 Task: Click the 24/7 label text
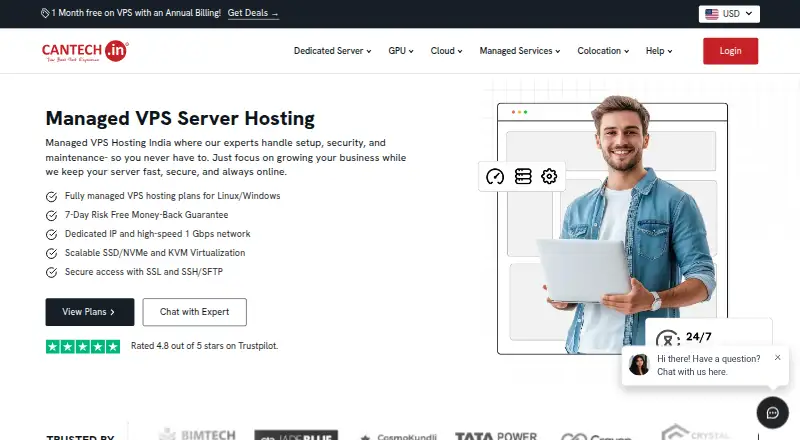pyautogui.click(x=698, y=337)
